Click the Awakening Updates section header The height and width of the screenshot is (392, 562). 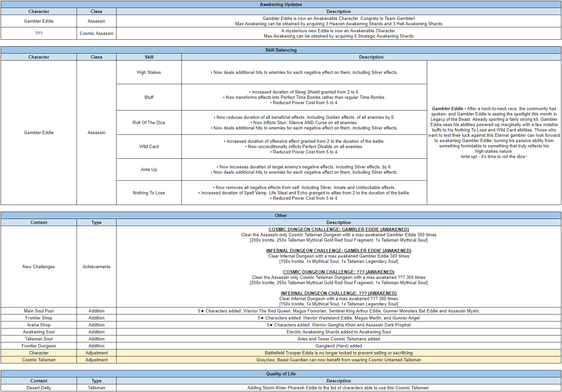coord(281,4)
